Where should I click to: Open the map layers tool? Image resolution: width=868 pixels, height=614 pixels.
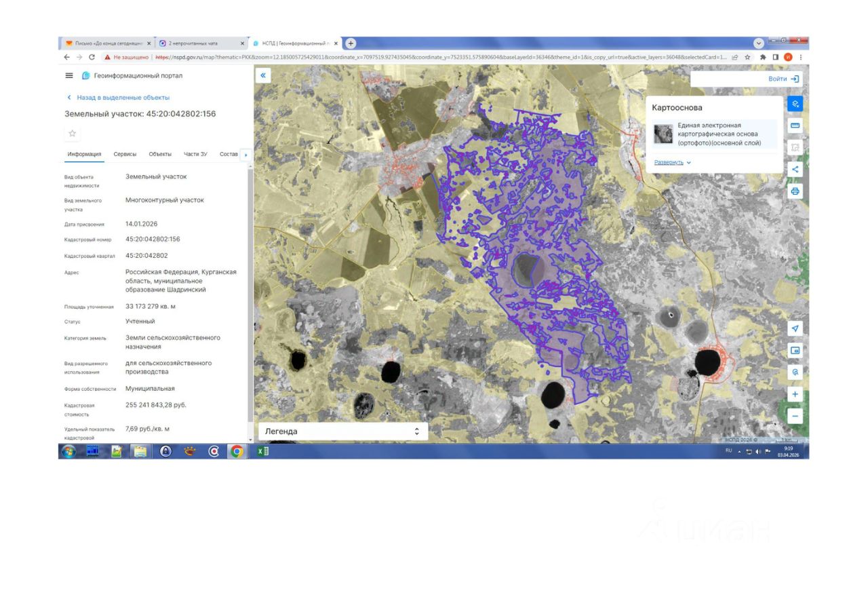pyautogui.click(x=795, y=104)
